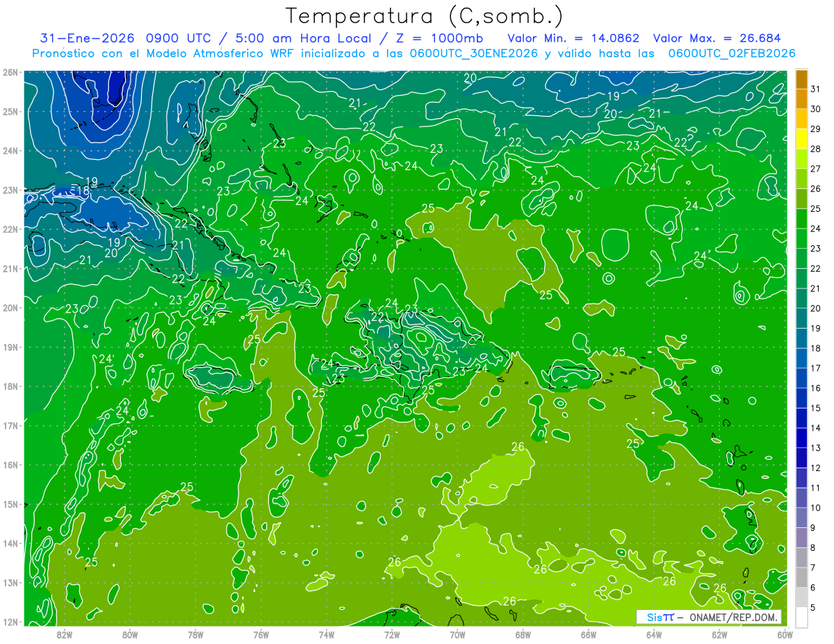The image size is (834, 644).
Task: Click the 8 label on the color legend
Action: coord(814,547)
